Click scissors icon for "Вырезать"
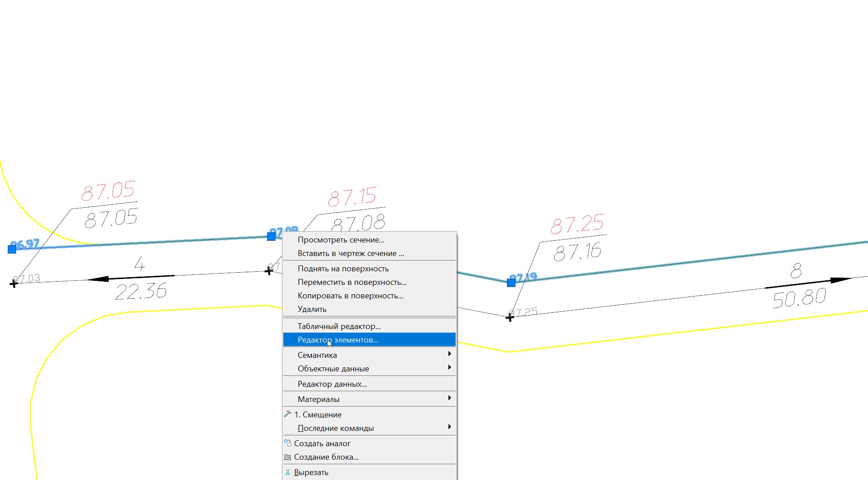This screenshot has height=480, width=868. coord(288,472)
